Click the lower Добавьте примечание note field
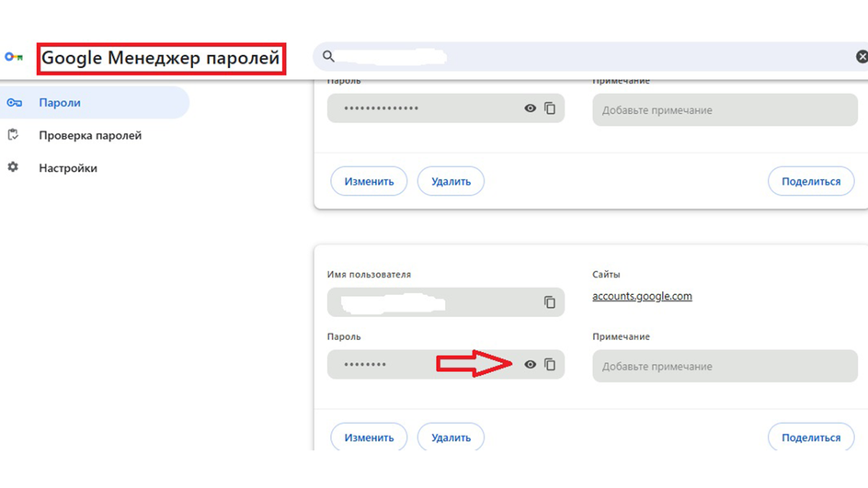The width and height of the screenshot is (868, 488). pos(725,366)
